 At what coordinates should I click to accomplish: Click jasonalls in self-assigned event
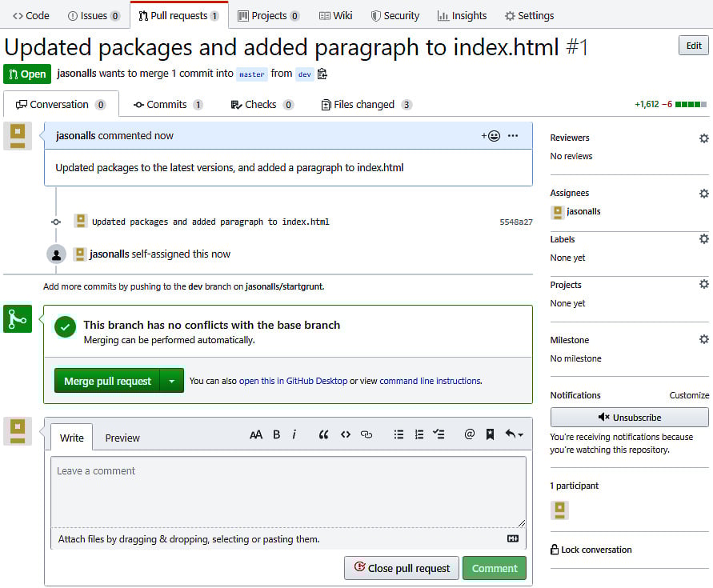click(x=109, y=254)
